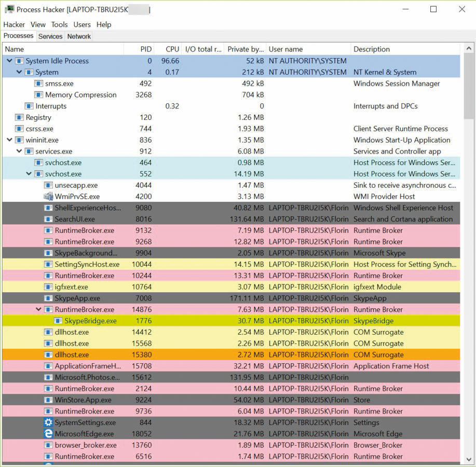Click the csrss.exe process icon

19,129
